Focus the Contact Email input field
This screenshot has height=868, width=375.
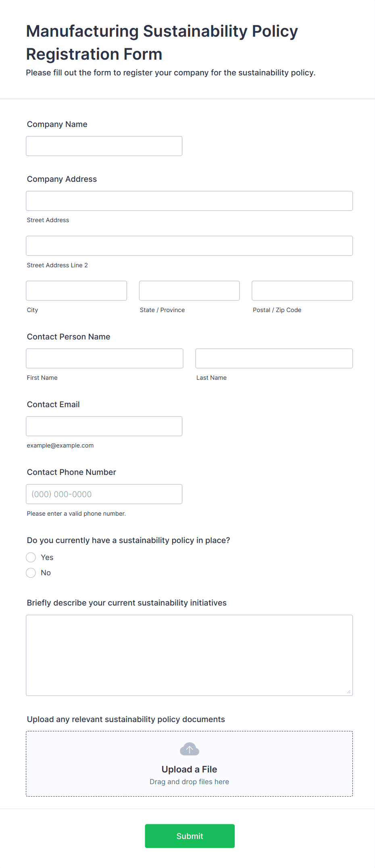[x=104, y=426]
